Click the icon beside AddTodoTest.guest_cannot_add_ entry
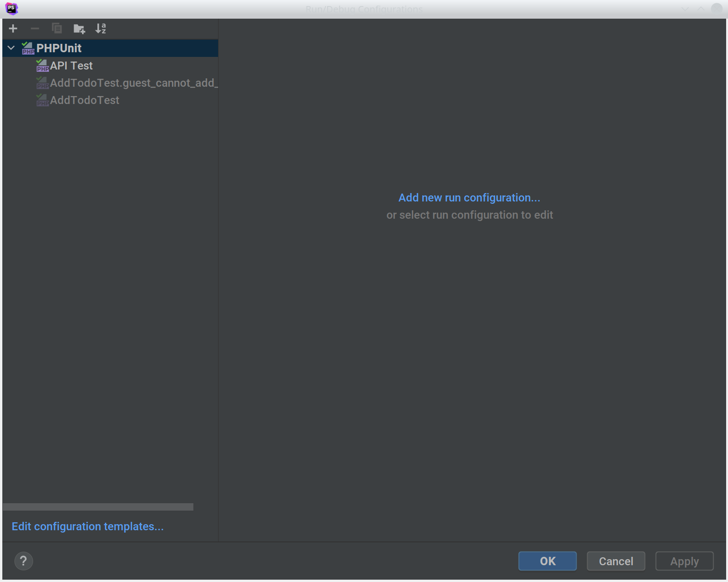 click(x=42, y=83)
